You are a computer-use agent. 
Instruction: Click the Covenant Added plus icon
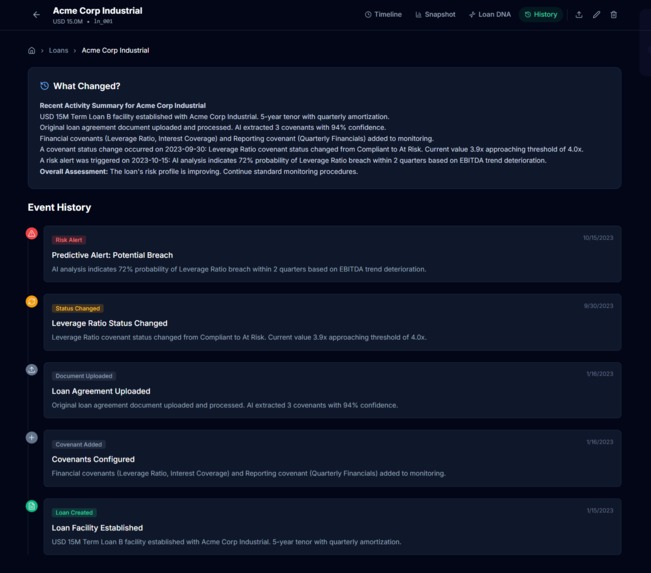coord(32,437)
